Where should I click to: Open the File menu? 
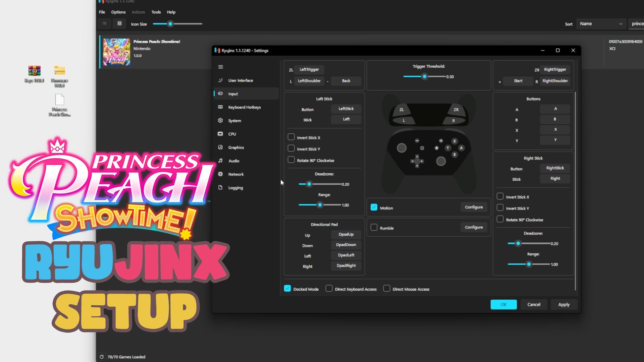(102, 12)
